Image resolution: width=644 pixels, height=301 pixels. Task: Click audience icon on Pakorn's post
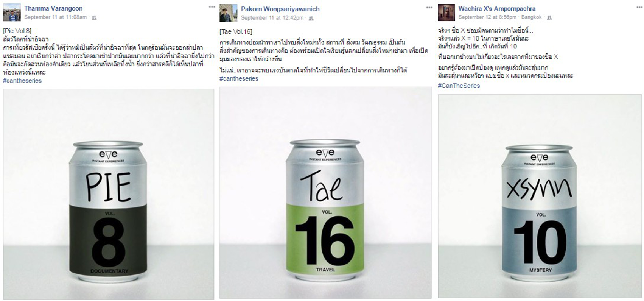pyautogui.click(x=311, y=18)
